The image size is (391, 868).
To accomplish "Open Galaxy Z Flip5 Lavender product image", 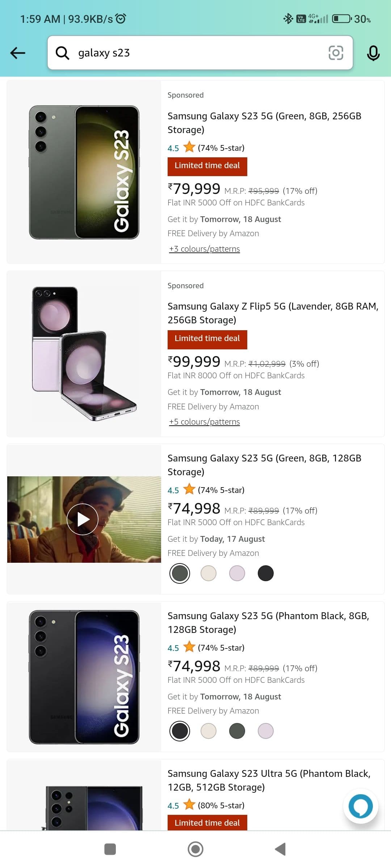I will pyautogui.click(x=84, y=354).
